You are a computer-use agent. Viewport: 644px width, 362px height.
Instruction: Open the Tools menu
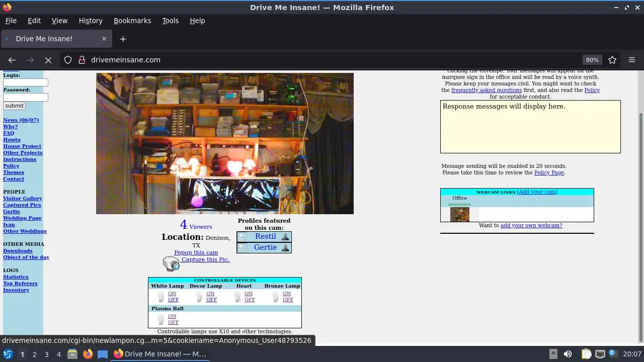pos(170,21)
